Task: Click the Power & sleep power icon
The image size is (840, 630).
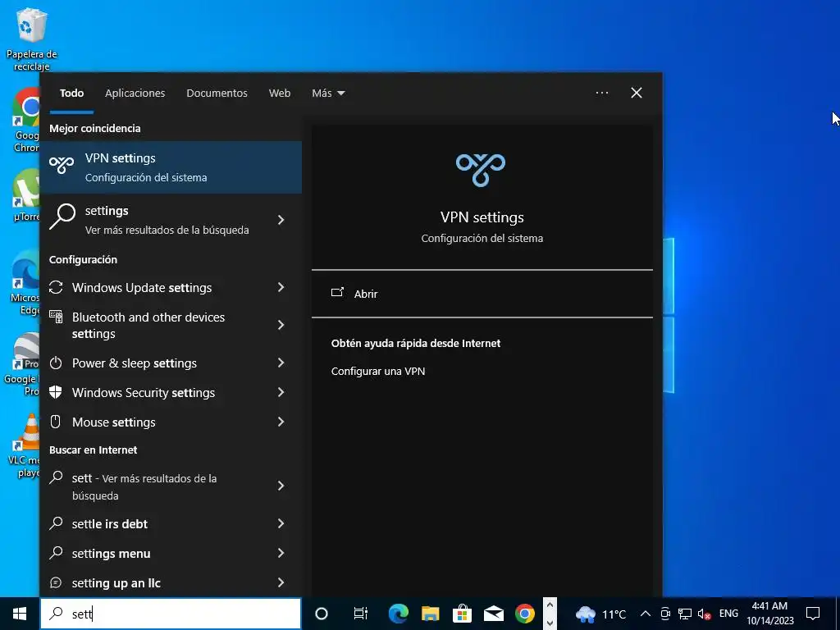Action: coord(56,363)
